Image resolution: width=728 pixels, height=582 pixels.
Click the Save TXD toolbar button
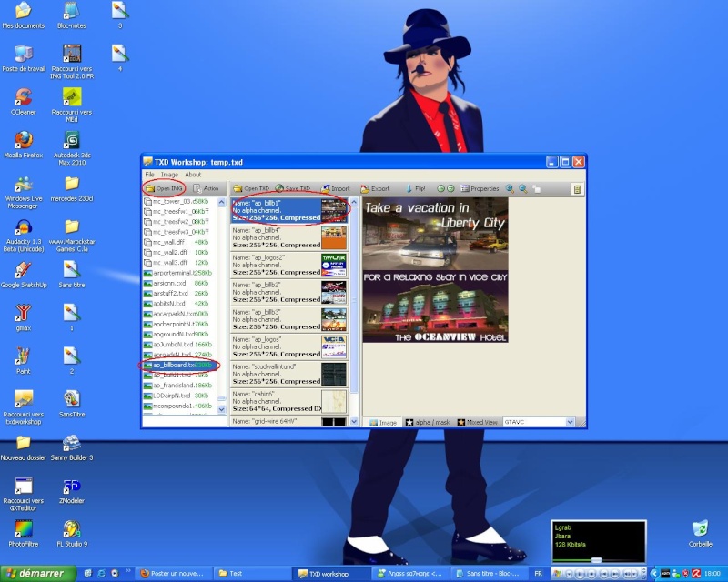coord(292,188)
